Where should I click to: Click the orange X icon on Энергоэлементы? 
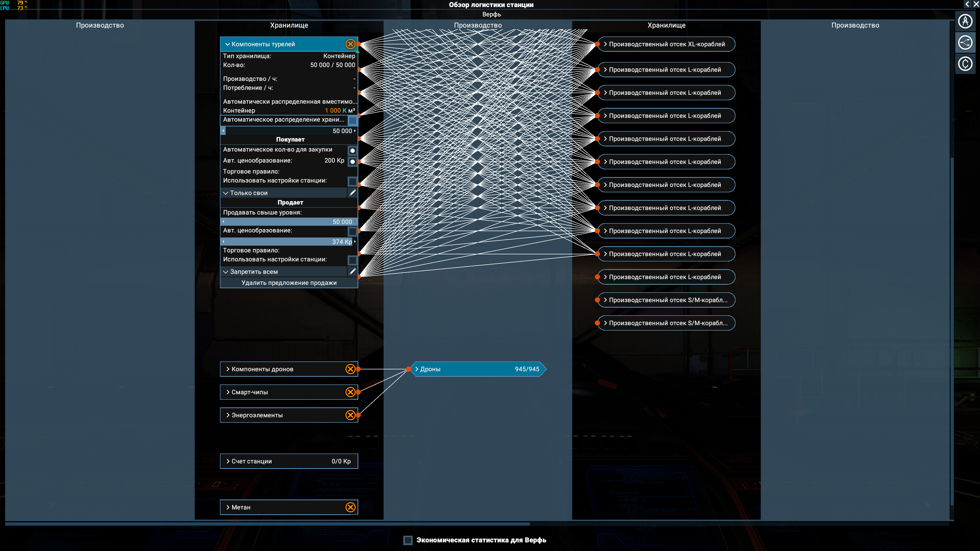pos(350,415)
